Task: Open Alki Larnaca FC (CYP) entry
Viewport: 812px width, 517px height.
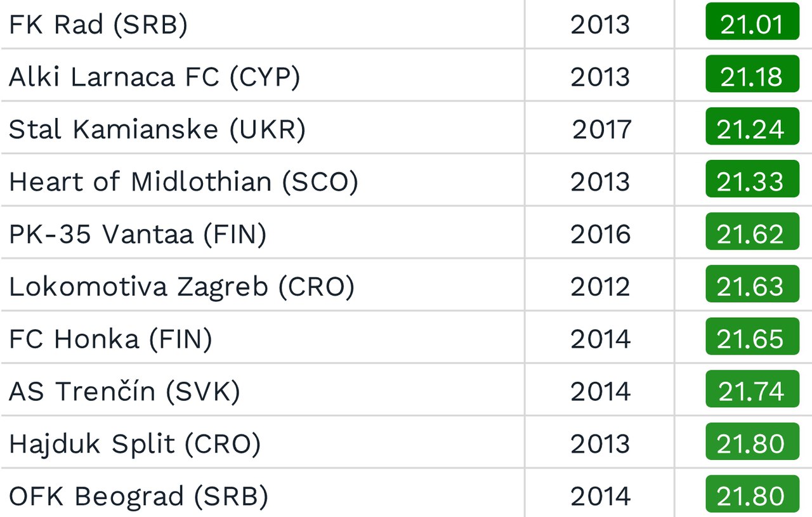Action: point(154,77)
